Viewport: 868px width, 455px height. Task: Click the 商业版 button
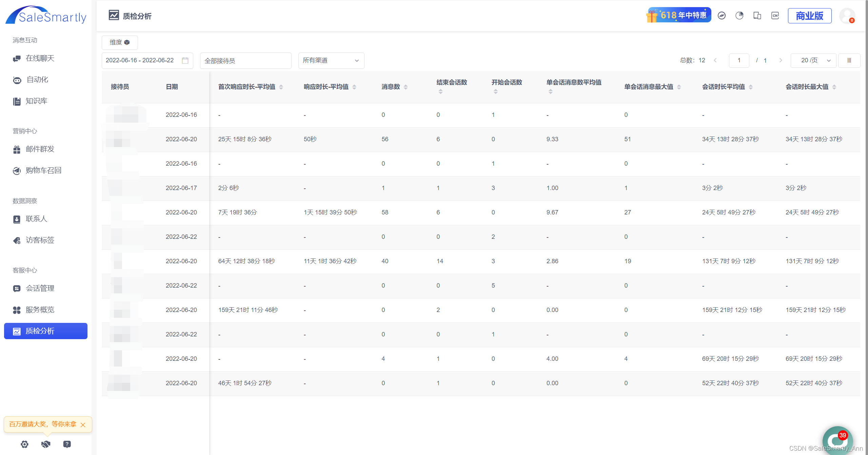(809, 16)
